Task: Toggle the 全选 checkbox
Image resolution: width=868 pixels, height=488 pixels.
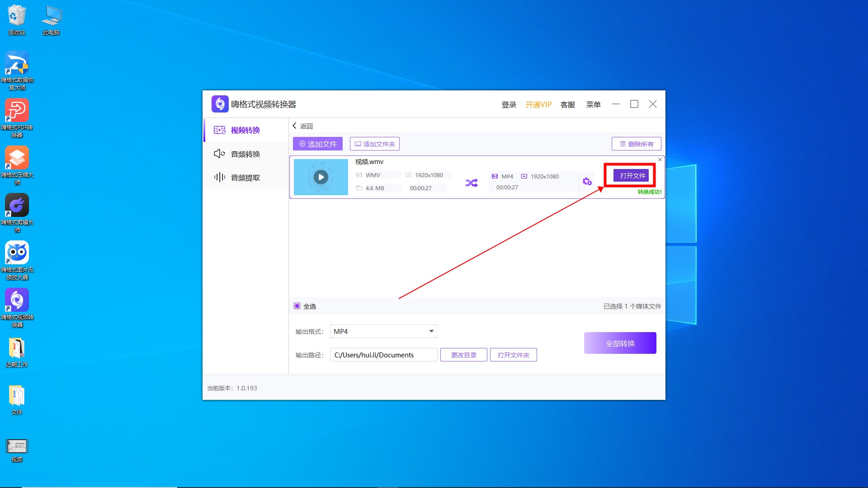Action: pos(297,306)
